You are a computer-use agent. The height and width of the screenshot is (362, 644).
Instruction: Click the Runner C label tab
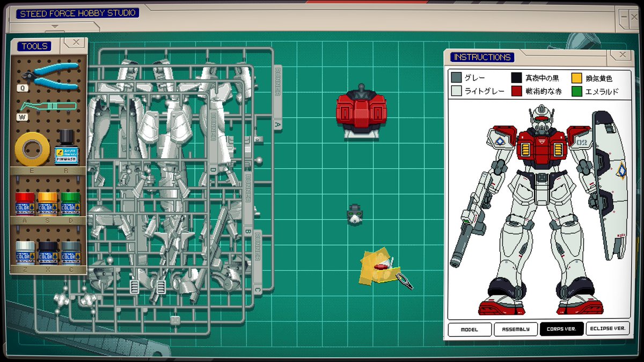point(258,263)
